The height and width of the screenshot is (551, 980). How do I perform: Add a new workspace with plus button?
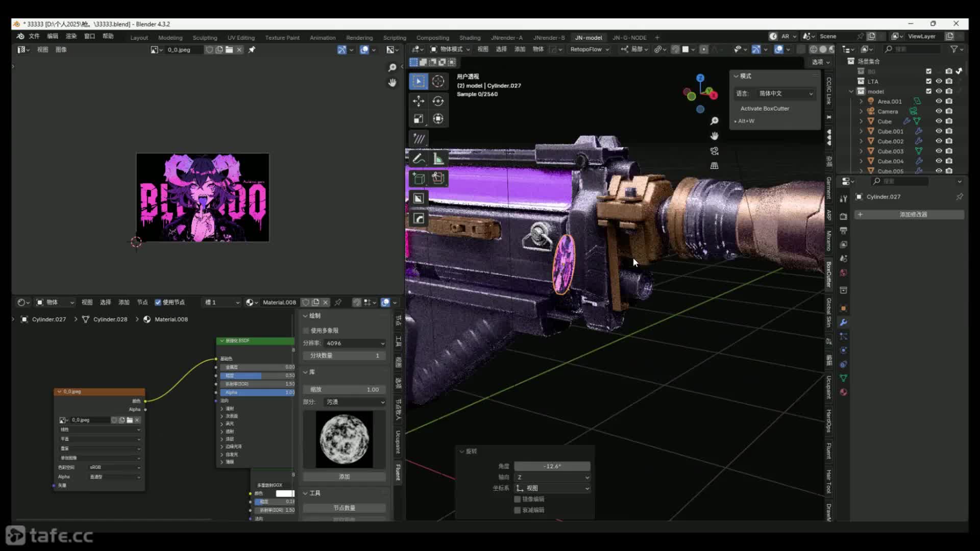(657, 38)
